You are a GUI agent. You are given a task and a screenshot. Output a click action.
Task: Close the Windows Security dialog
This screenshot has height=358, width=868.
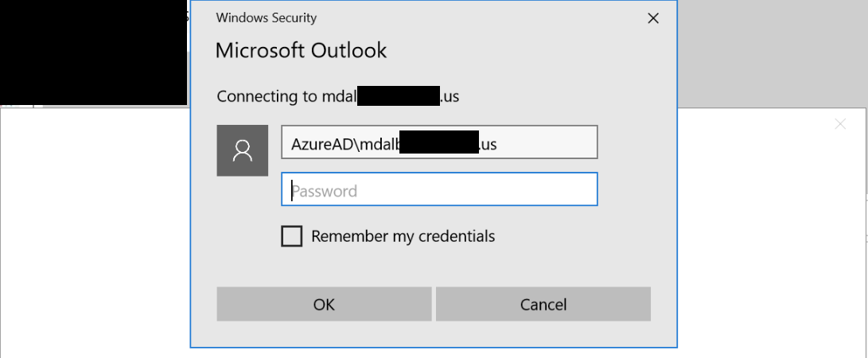click(653, 18)
